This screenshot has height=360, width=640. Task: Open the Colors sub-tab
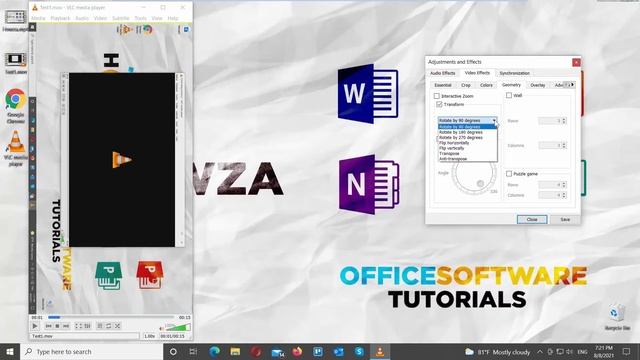(486, 85)
